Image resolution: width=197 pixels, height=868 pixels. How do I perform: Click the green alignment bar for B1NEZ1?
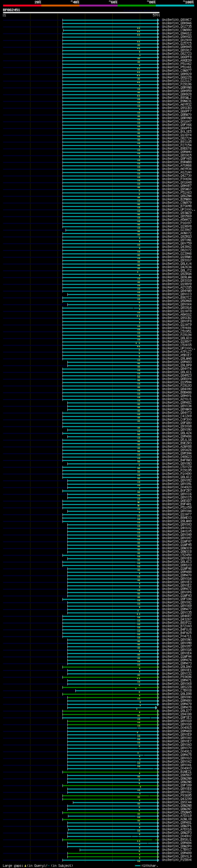point(111,772)
